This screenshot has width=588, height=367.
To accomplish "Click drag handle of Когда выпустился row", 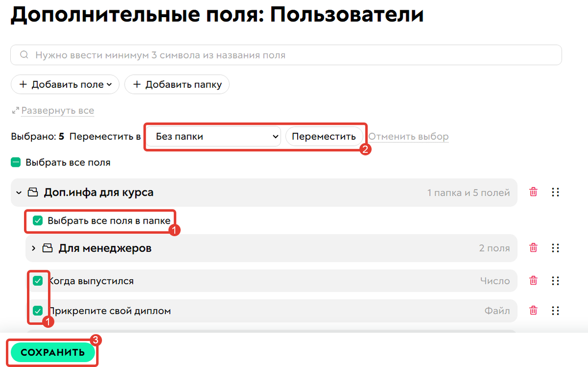I will (x=555, y=280).
